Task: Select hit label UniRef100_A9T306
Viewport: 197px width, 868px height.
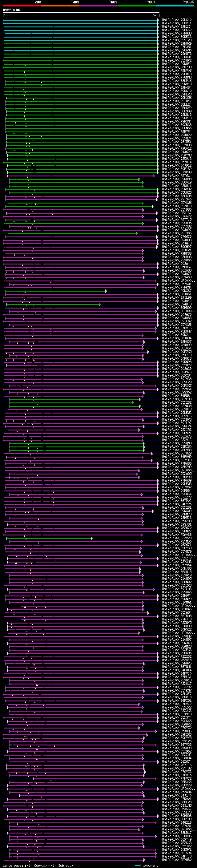Action: tap(177, 233)
